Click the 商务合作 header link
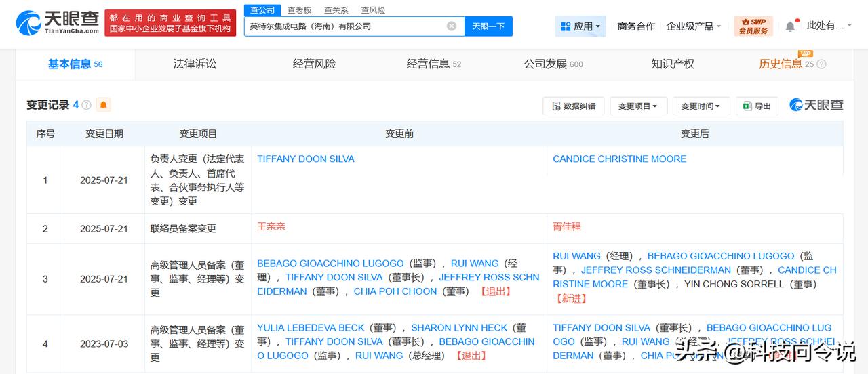 (x=636, y=26)
